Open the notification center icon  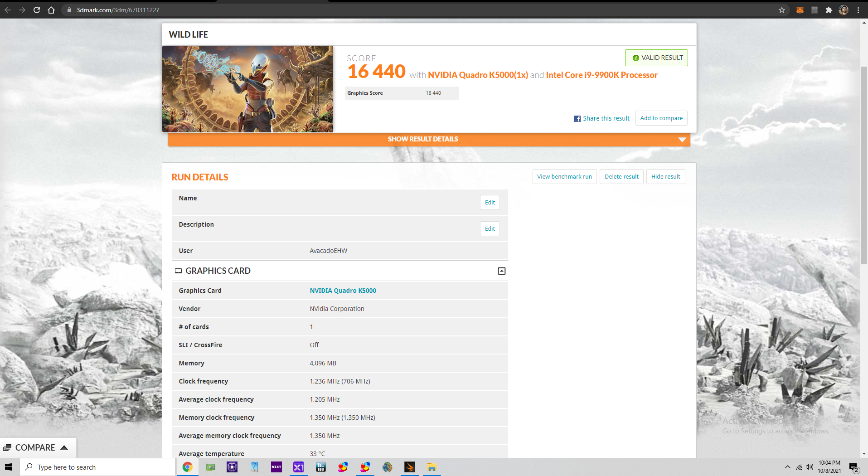(x=854, y=467)
